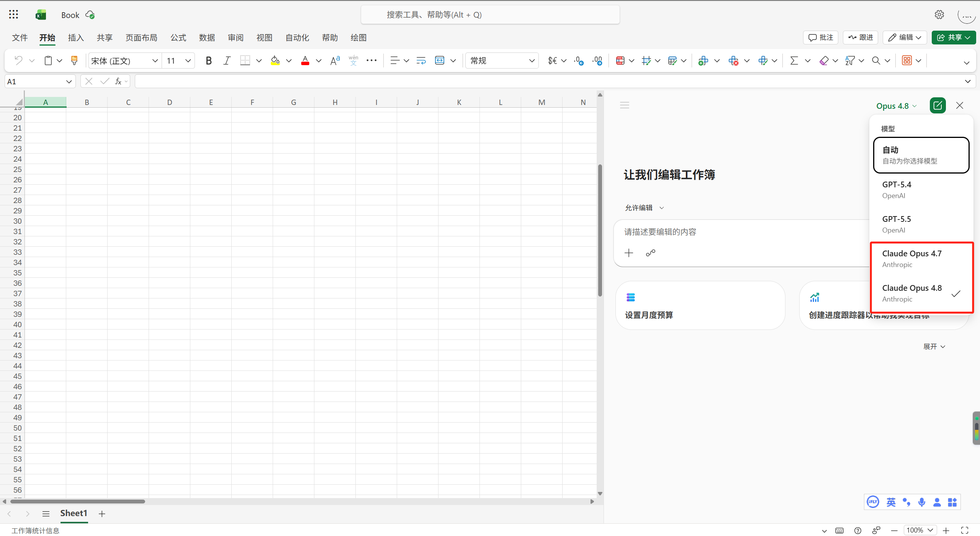Apply yellow fill color

[275, 61]
